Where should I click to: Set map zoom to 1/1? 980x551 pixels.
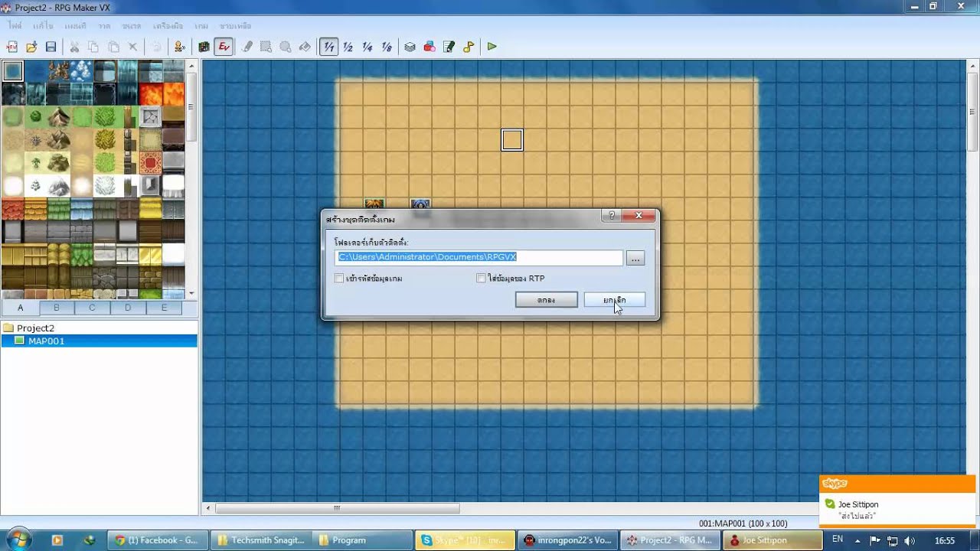click(328, 47)
